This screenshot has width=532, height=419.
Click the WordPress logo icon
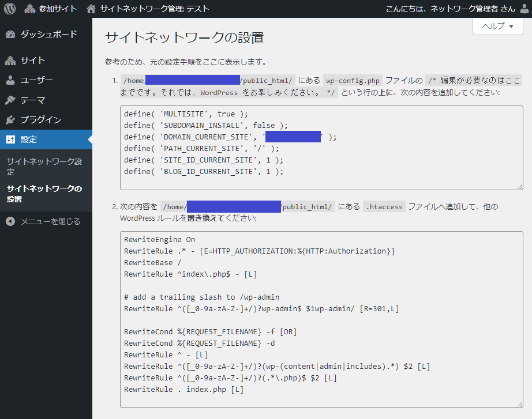coord(9,9)
